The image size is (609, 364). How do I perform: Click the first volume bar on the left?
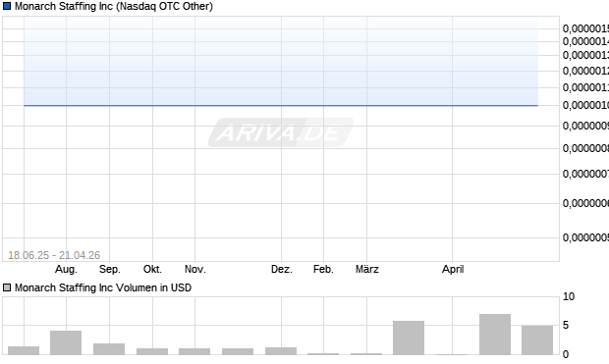coord(24,350)
